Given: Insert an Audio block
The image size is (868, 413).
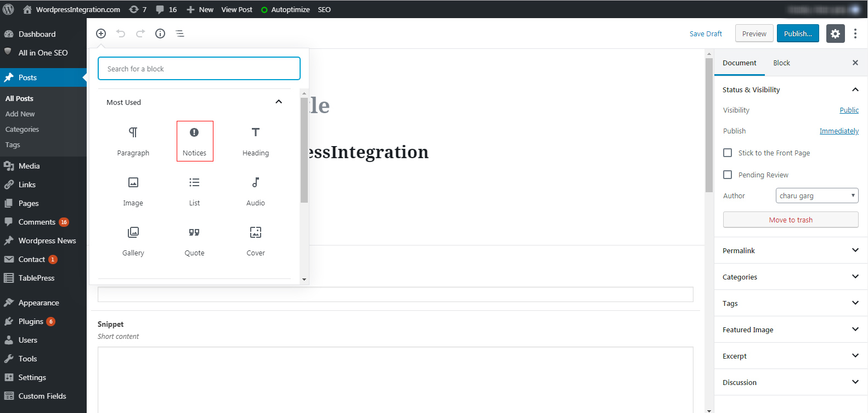Looking at the screenshot, I should click(x=256, y=191).
